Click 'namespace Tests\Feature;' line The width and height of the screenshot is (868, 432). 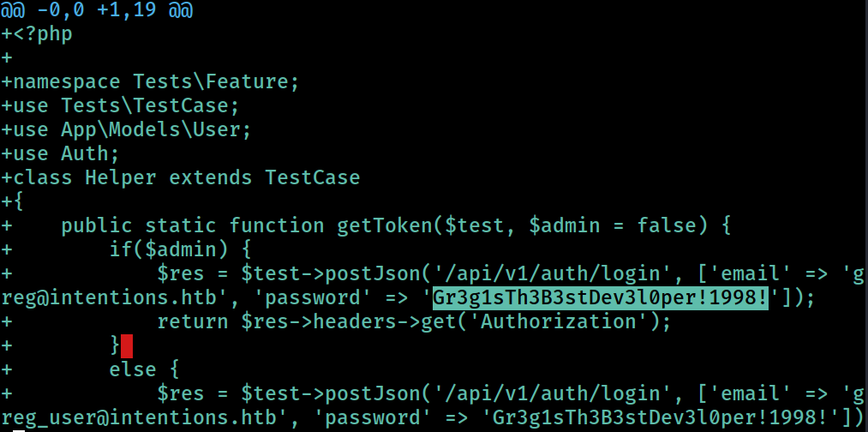156,82
